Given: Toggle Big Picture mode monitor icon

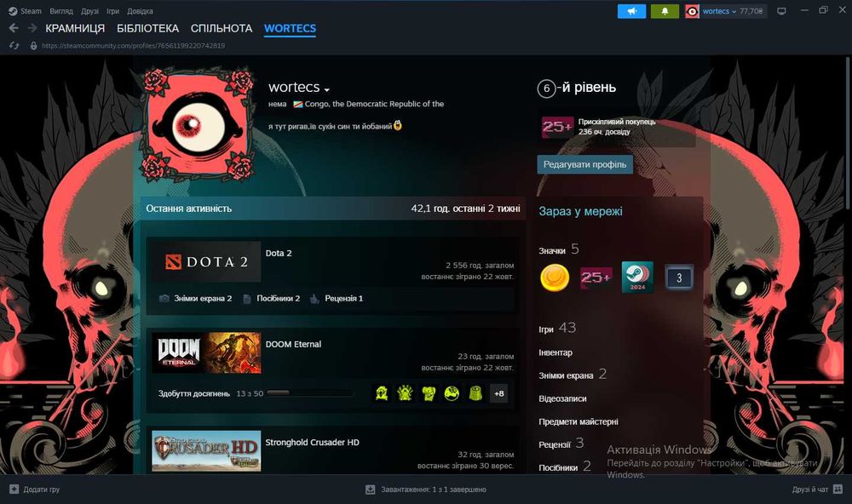Looking at the screenshot, I should (781, 11).
